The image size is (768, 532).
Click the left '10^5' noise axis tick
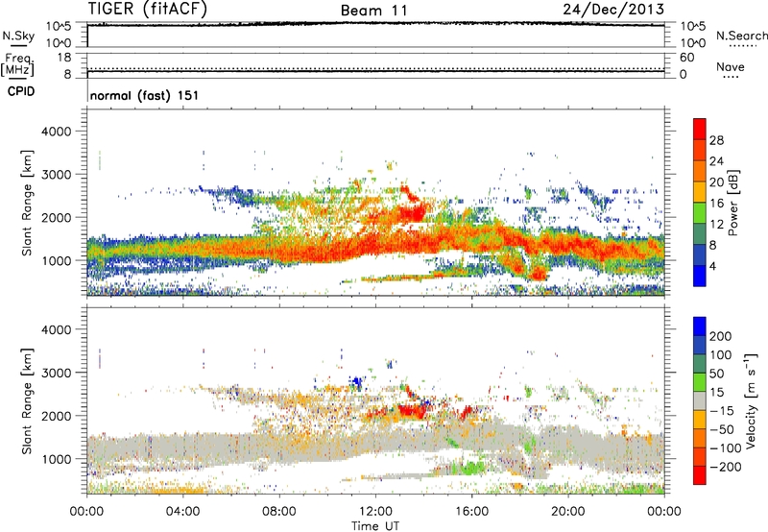[59, 26]
